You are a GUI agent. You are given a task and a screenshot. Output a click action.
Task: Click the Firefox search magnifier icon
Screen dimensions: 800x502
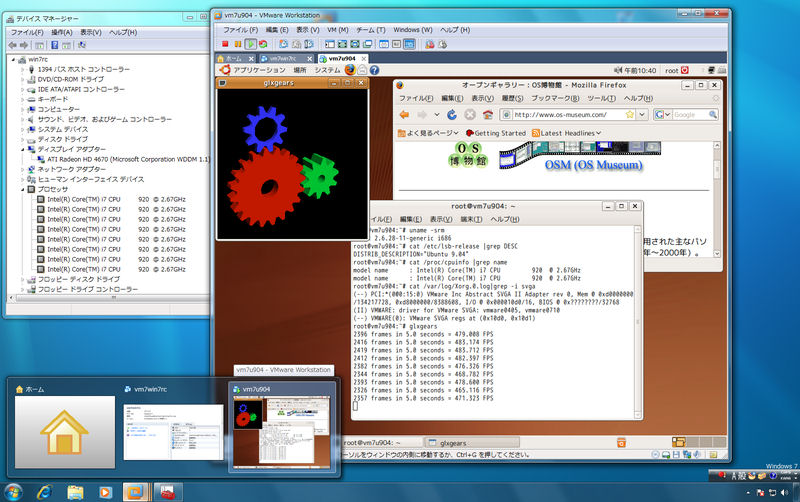713,115
